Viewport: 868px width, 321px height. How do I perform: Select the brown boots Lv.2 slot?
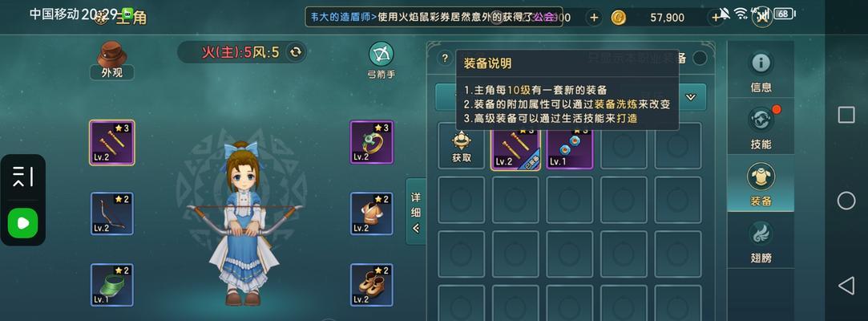coord(371,285)
